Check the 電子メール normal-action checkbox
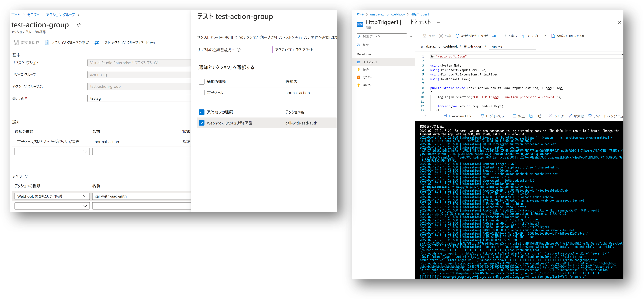Viewport: 644px width, 300px height. click(202, 93)
